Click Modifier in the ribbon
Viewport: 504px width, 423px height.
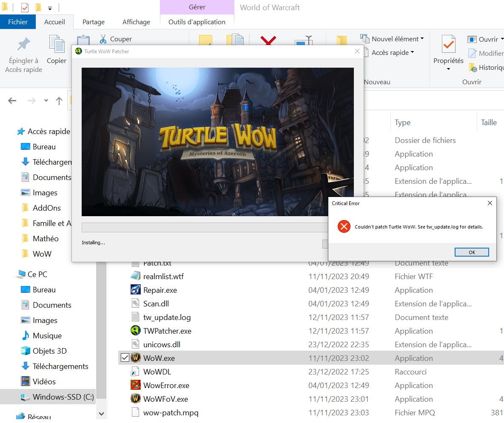[485, 53]
